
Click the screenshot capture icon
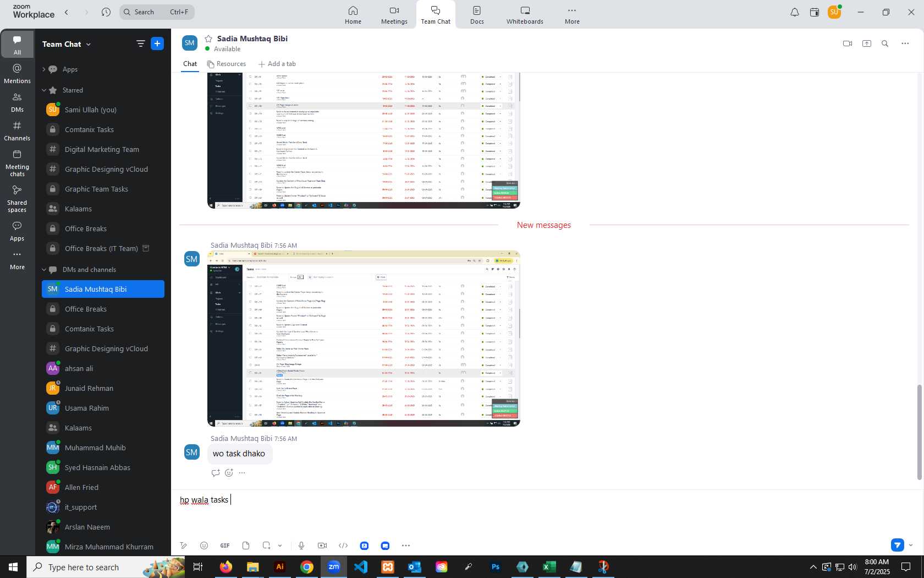(x=266, y=546)
